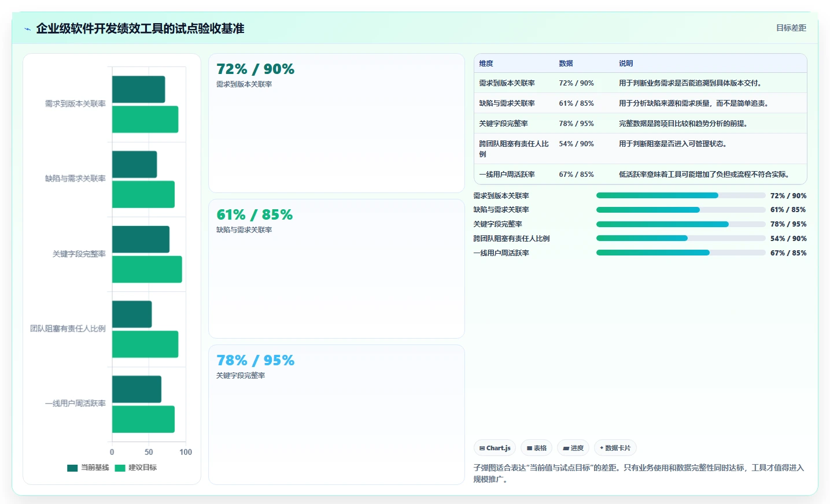Viewport: 830px width, 504px height.
Task: Click description 用于判断阻塞是否进入可管理状态
Action: pos(673,144)
